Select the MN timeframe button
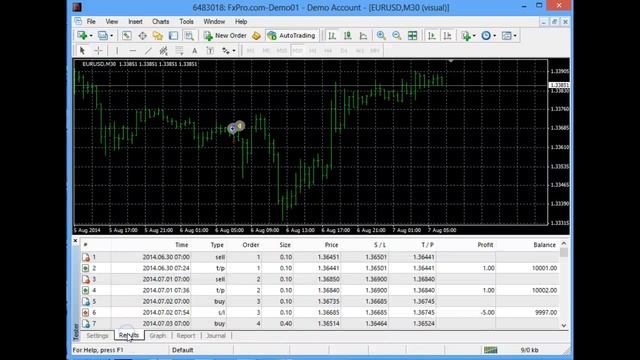The height and width of the screenshot is (360, 640). (375, 51)
